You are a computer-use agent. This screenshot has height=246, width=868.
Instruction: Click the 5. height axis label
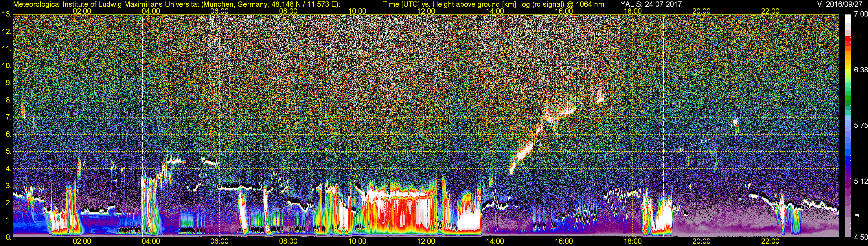pyautogui.click(x=8, y=152)
